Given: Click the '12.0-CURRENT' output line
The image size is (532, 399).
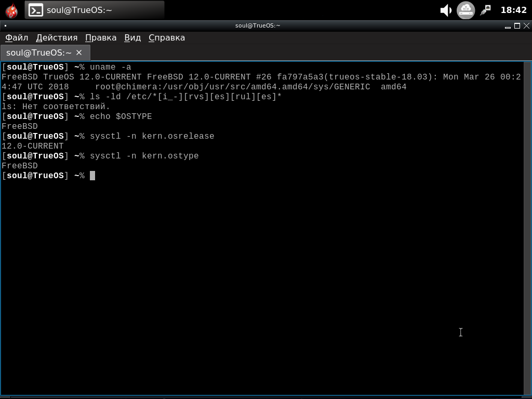Looking at the screenshot, I should 33,146.
